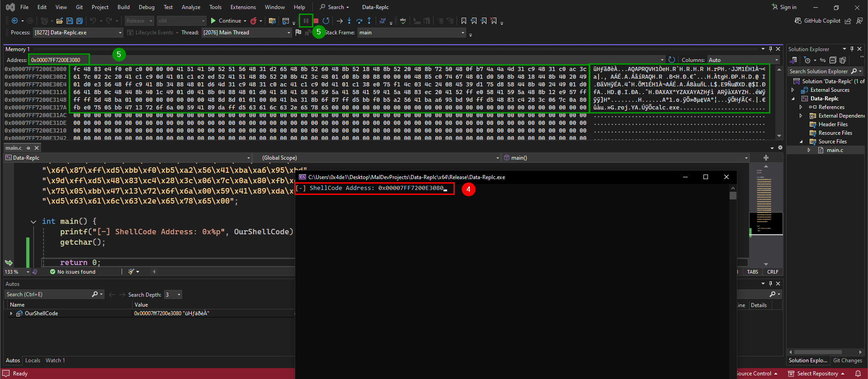Expand the References node
This screenshot has height=379, width=868.
point(801,107)
